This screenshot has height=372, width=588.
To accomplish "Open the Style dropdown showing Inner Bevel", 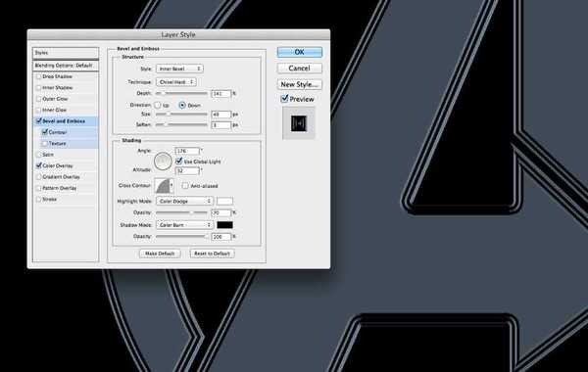I will coord(179,69).
